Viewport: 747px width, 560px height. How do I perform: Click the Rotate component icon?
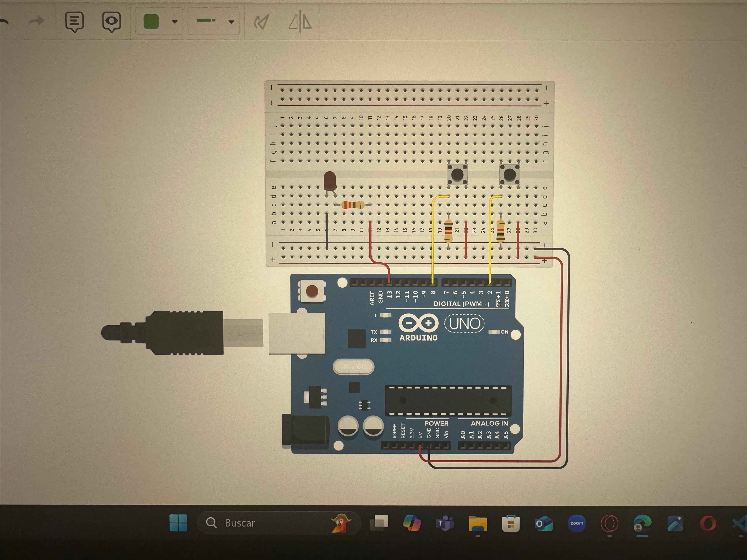pyautogui.click(x=261, y=22)
